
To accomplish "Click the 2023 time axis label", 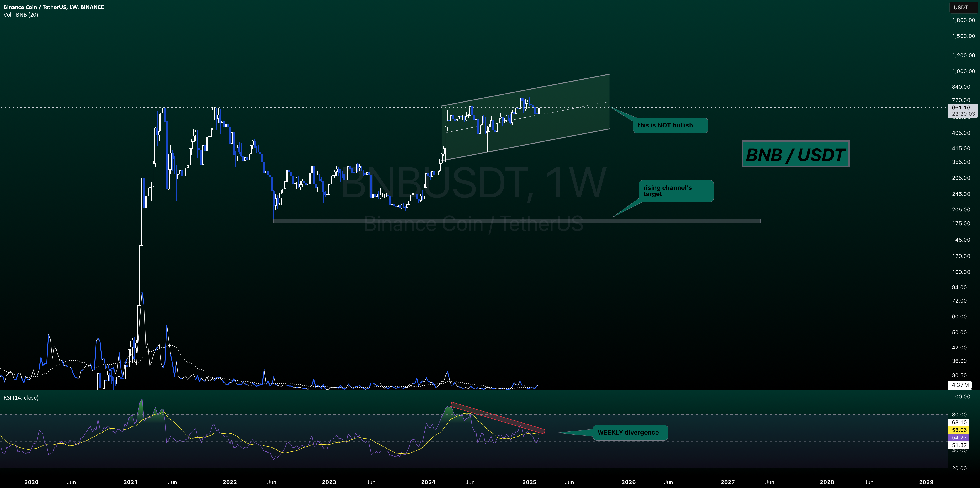I will tap(329, 482).
